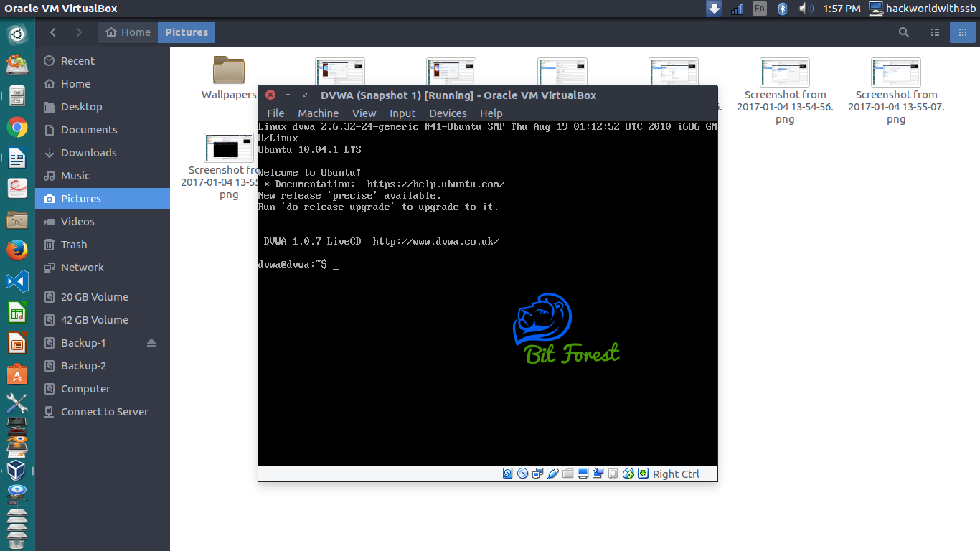Open the network signal indicator in the top panel
980x551 pixels.
pyautogui.click(x=737, y=9)
